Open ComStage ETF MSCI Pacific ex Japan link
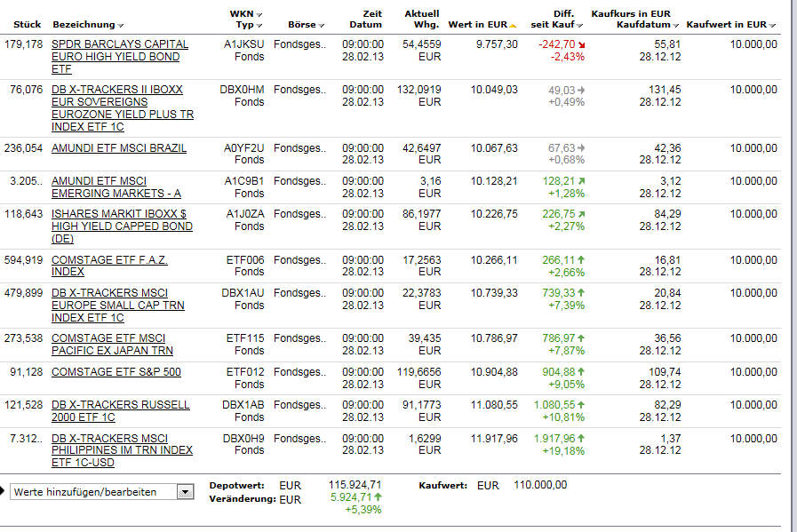Viewport: 797px width, 532px height. click(112, 344)
